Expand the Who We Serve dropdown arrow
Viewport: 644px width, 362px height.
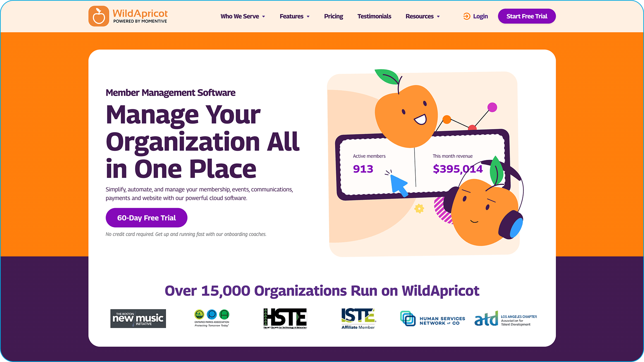(x=264, y=16)
